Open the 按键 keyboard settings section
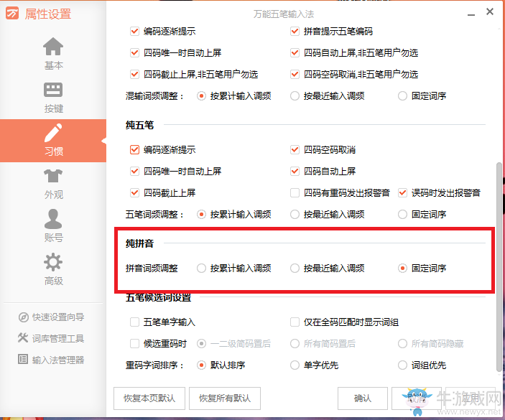Image resolution: width=505 pixels, height=420 pixels. pyautogui.click(x=53, y=98)
